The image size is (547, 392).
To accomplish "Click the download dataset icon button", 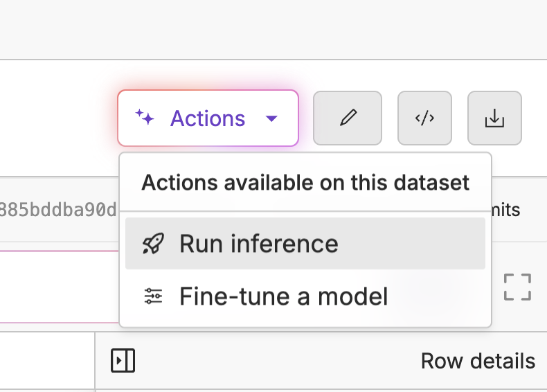I will [x=494, y=118].
